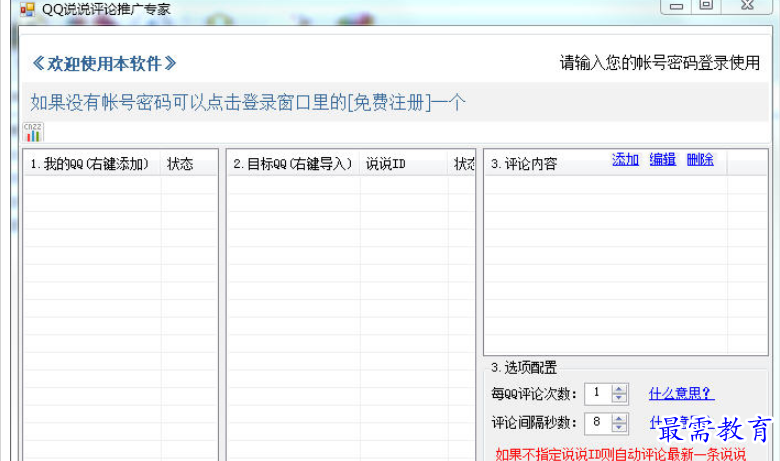Viewport: 780px width, 461px height.
Task: Decrease 评论间隔秒数 with down arrow
Action: coord(619,428)
